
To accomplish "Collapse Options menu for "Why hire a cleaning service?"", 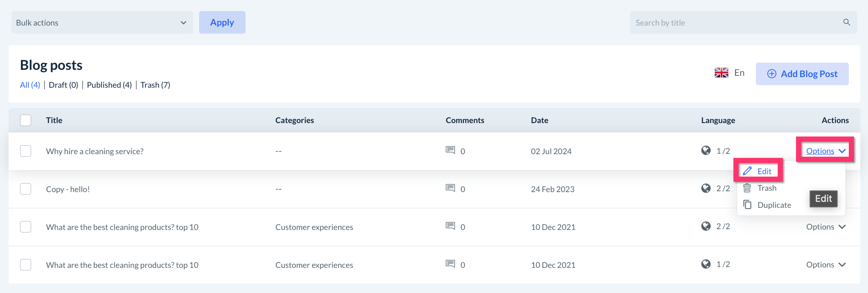I will pyautogui.click(x=825, y=151).
